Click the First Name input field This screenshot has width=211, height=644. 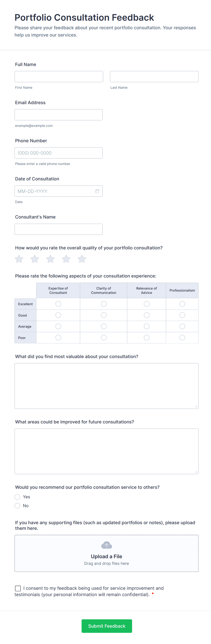click(59, 76)
